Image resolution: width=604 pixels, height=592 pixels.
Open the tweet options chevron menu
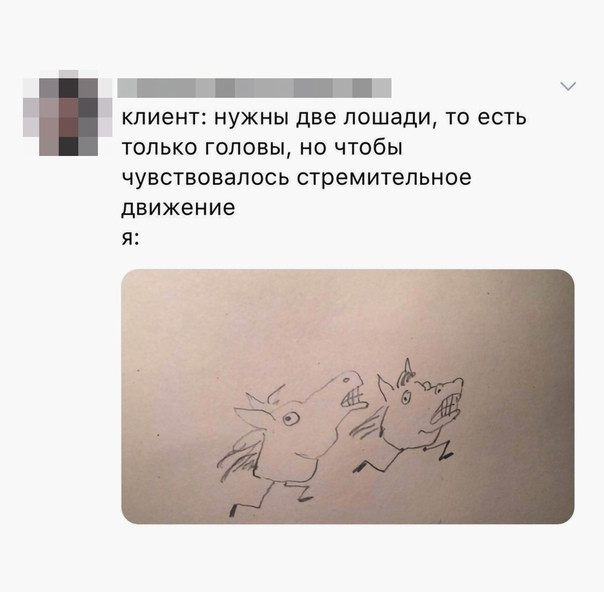568,86
